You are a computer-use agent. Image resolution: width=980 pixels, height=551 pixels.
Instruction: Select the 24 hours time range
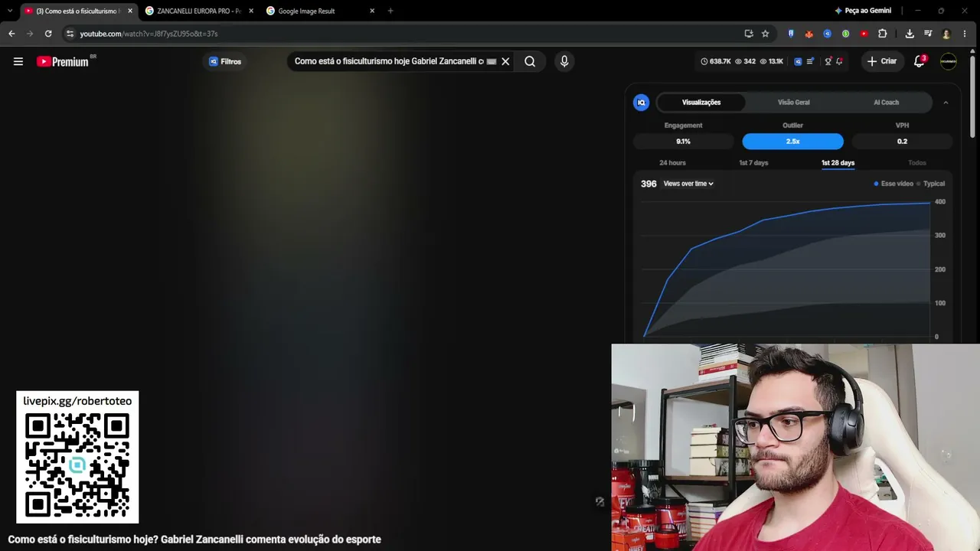point(673,163)
